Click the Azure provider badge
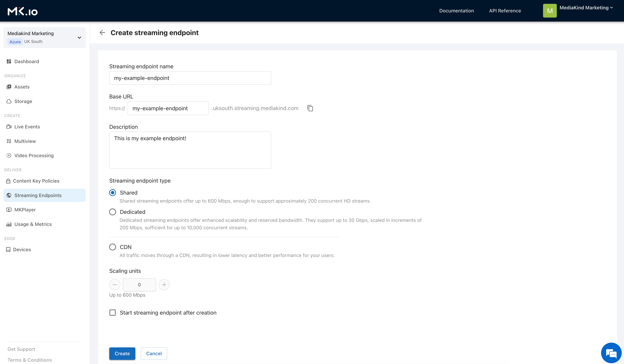This screenshot has width=624, height=364. click(x=15, y=42)
